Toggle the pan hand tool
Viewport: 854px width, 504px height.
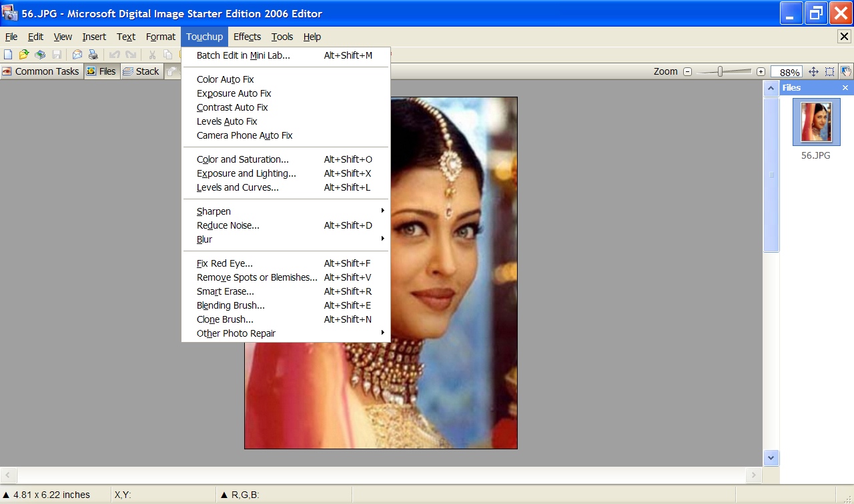pos(845,71)
